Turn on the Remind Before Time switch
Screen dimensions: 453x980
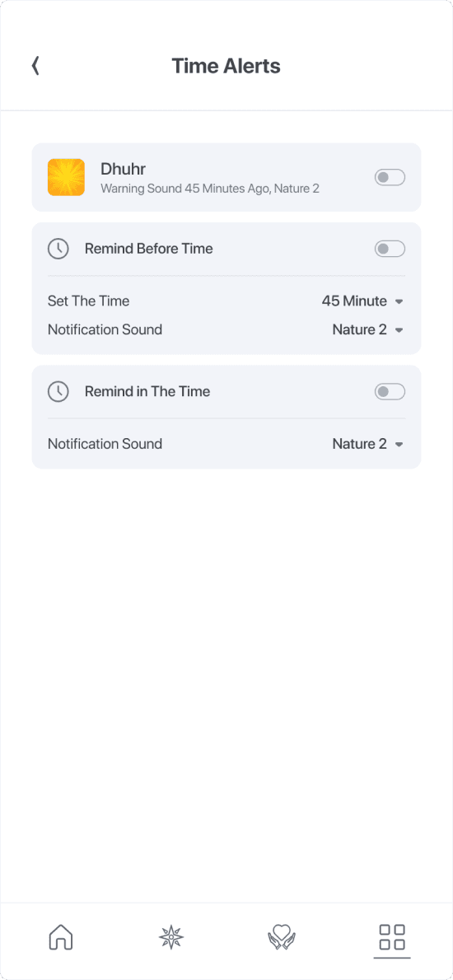(390, 250)
